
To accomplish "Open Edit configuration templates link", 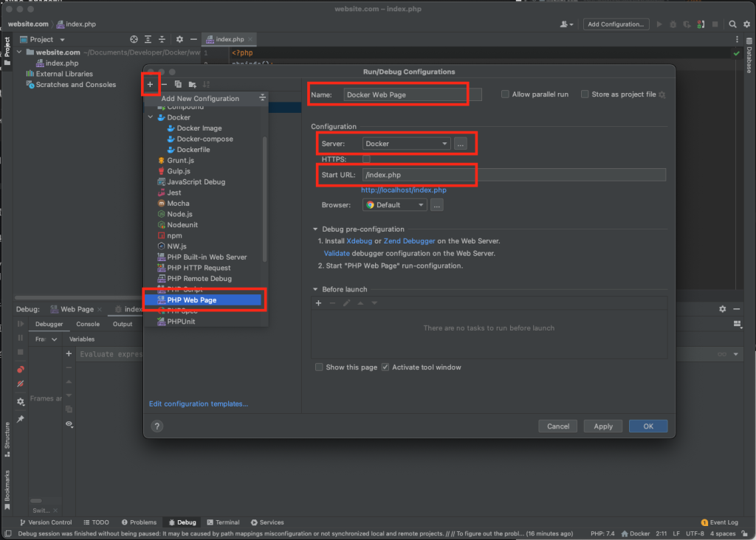I will [198, 404].
